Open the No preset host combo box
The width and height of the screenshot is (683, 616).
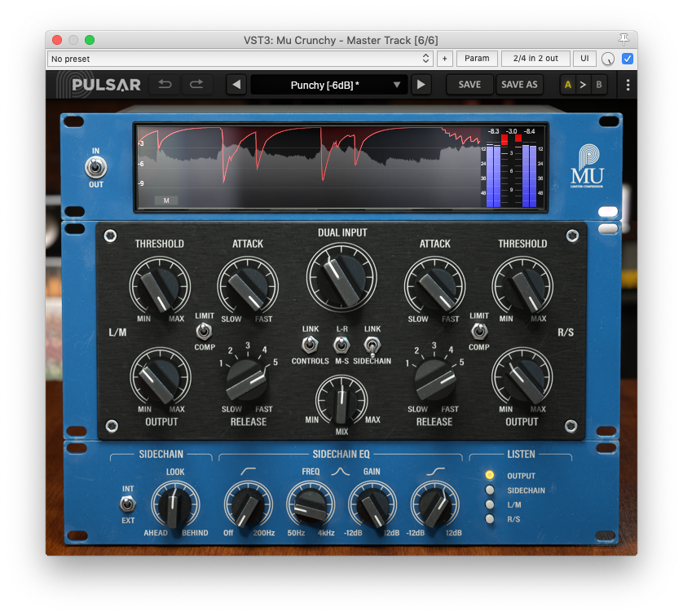tap(240, 59)
